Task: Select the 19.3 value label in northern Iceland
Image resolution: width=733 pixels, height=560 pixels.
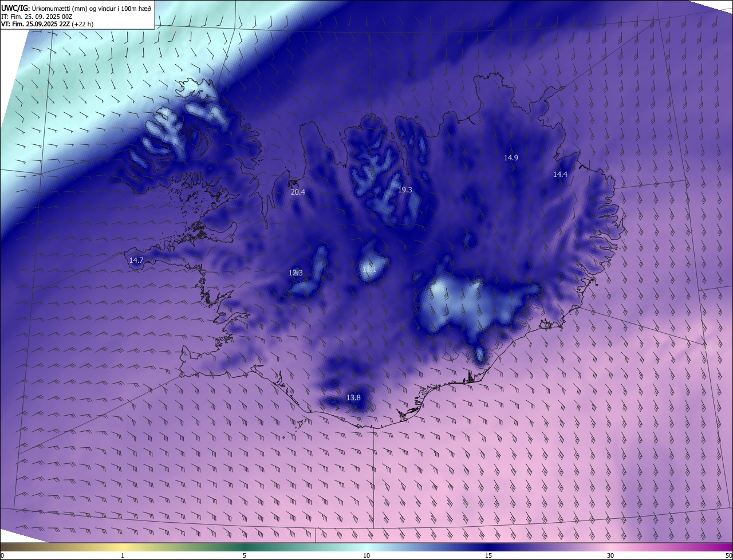Action: tap(405, 190)
